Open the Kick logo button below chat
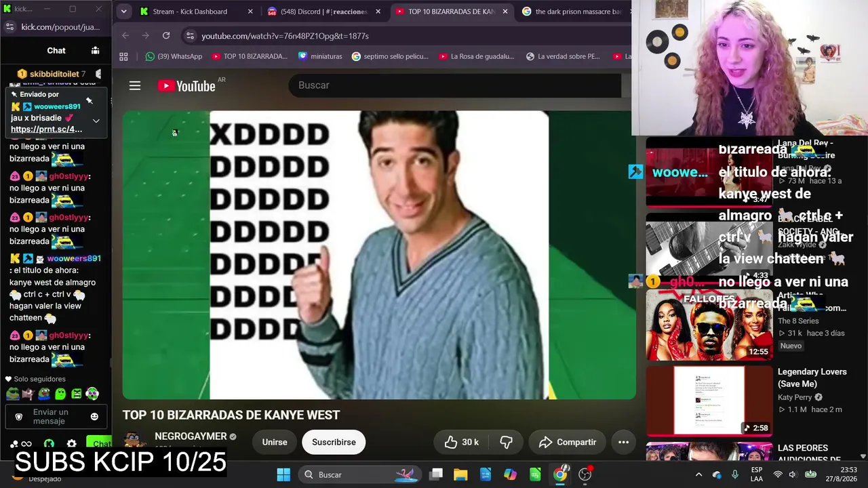The image size is (868, 488). [49, 444]
